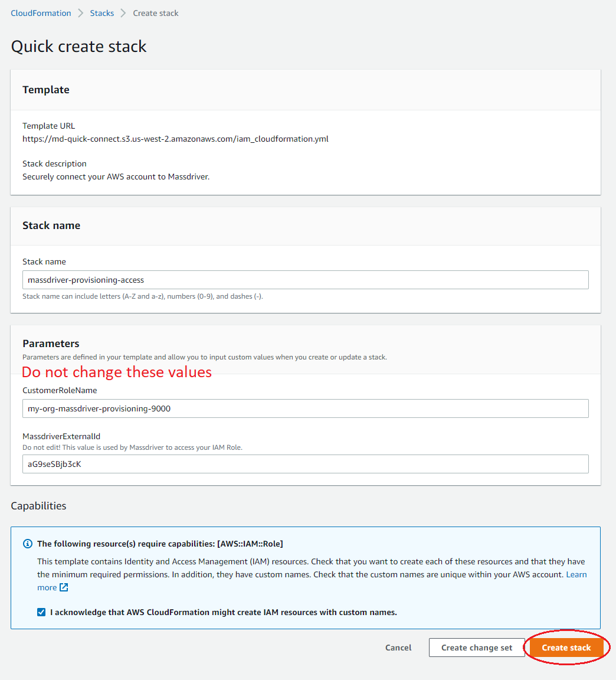Select the Template URL value text
The width and height of the screenshot is (616, 680).
[176, 139]
